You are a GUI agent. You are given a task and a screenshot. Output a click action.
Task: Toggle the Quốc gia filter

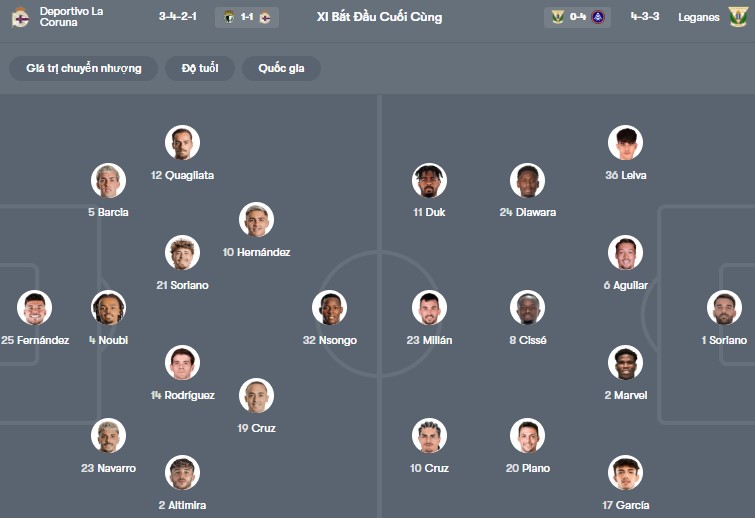tap(281, 68)
